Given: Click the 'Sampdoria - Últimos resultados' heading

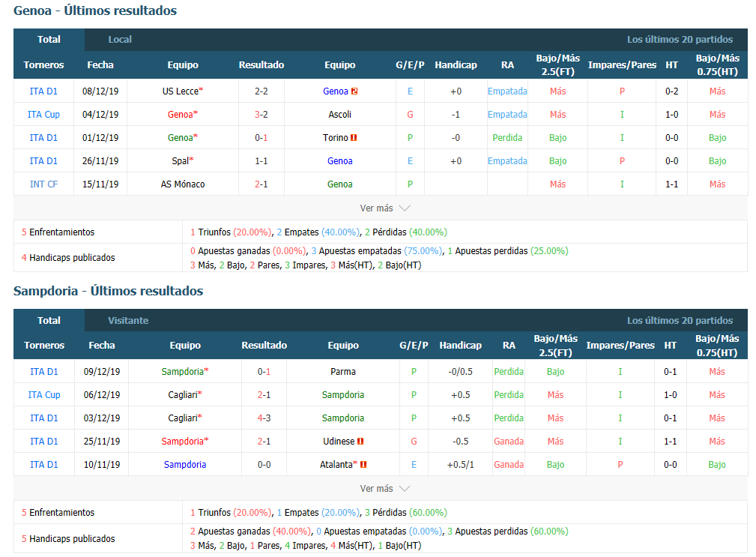Looking at the screenshot, I should pyautogui.click(x=109, y=291).
